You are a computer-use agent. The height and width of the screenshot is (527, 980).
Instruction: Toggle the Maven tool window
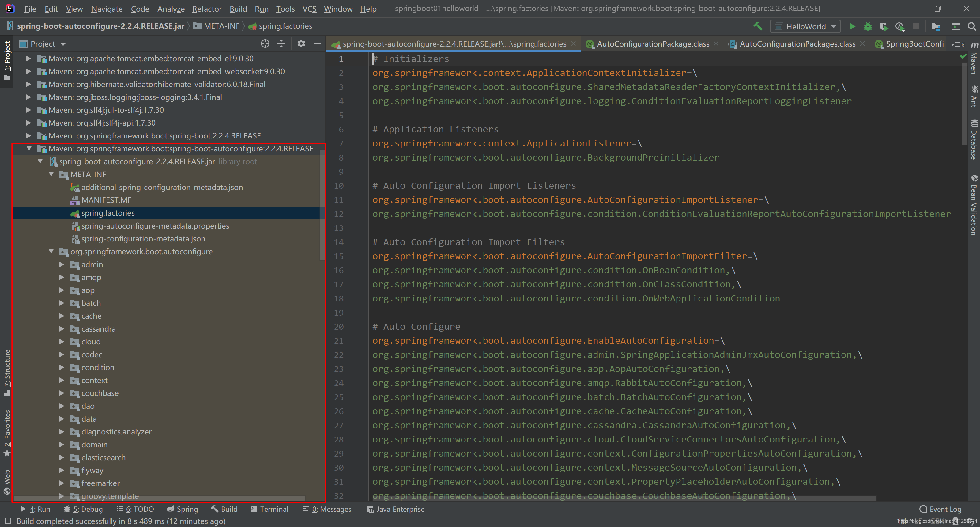(974, 59)
